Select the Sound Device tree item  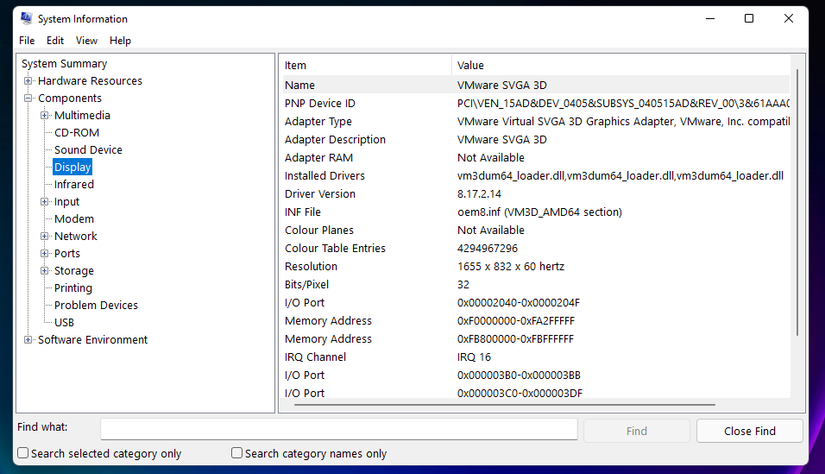tap(88, 150)
